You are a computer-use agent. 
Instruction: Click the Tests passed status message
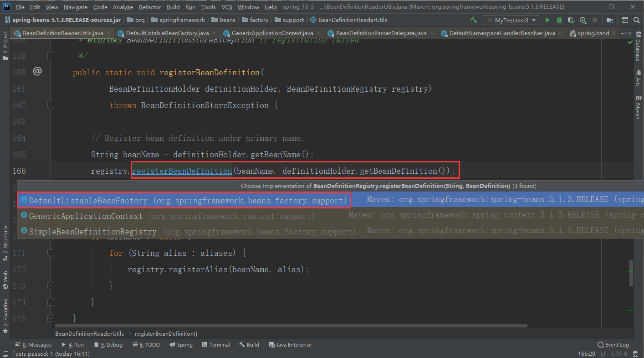click(51, 354)
